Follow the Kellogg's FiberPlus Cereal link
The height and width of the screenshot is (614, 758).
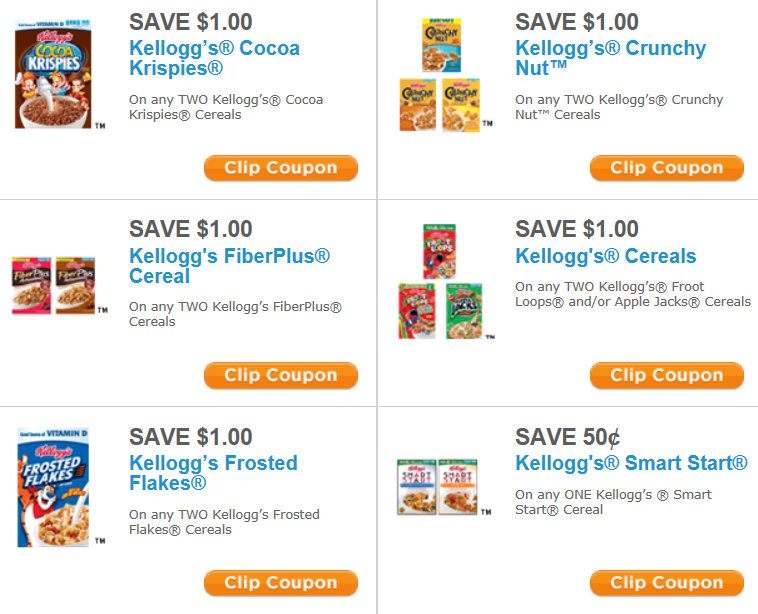pos(229,266)
